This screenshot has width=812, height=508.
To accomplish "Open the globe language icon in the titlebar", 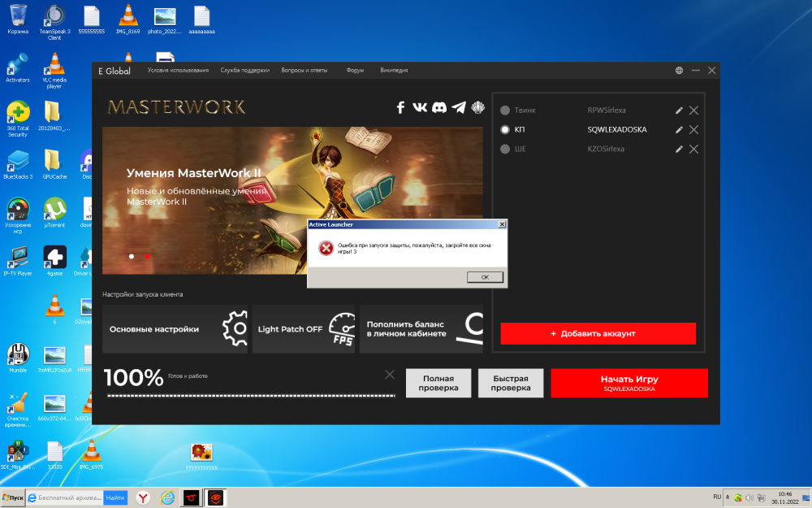I will (679, 70).
